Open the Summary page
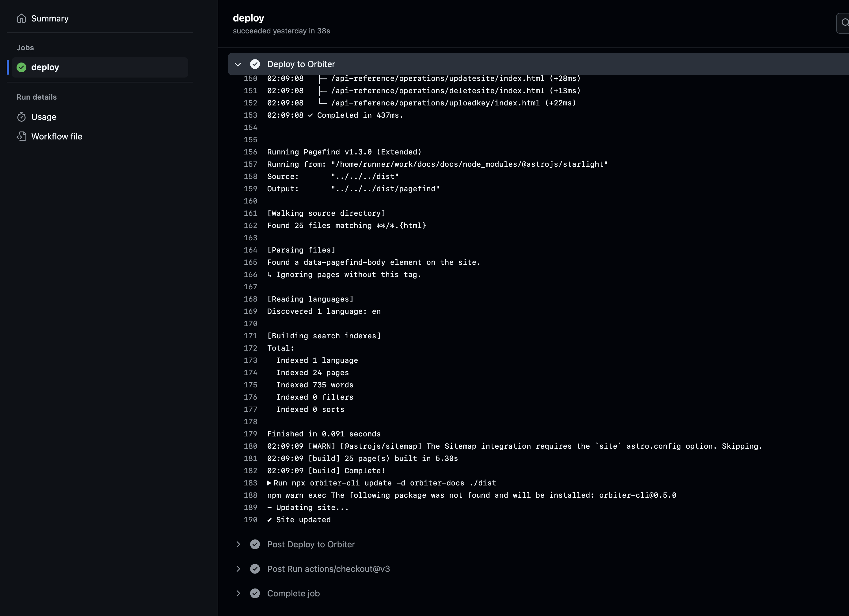849x616 pixels. 50,18
